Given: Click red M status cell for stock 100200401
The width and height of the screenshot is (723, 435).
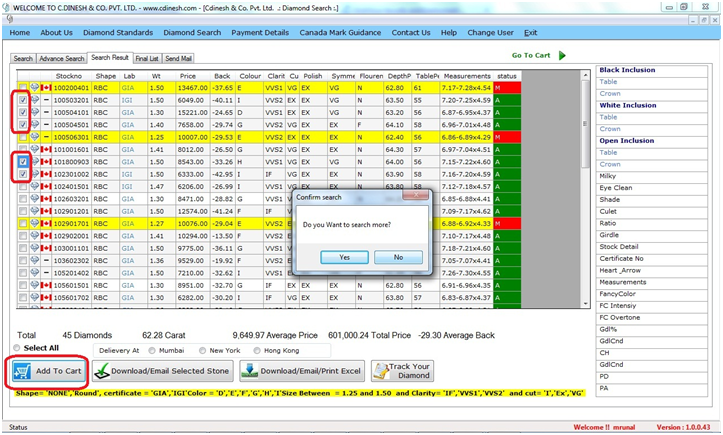Looking at the screenshot, I should [507, 88].
